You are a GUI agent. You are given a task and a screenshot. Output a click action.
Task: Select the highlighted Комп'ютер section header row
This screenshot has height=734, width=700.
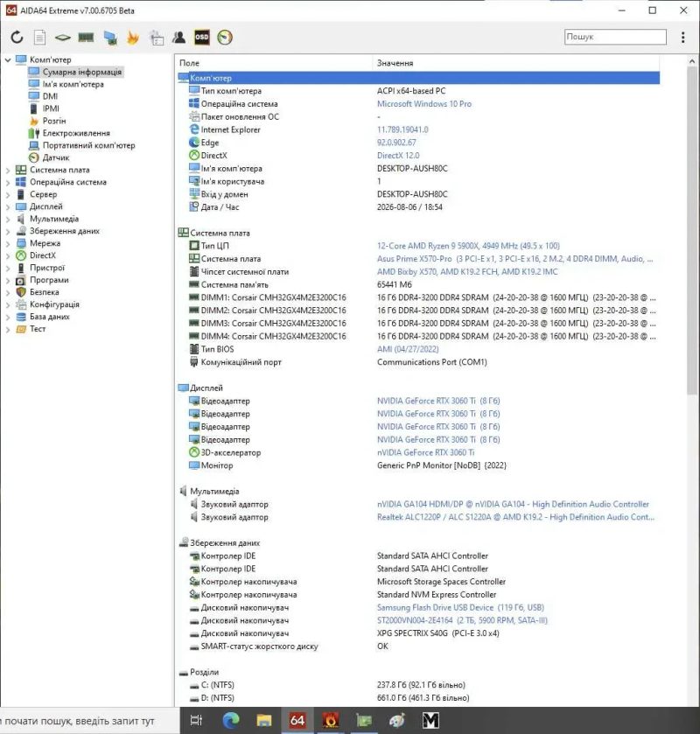pyautogui.click(x=418, y=78)
